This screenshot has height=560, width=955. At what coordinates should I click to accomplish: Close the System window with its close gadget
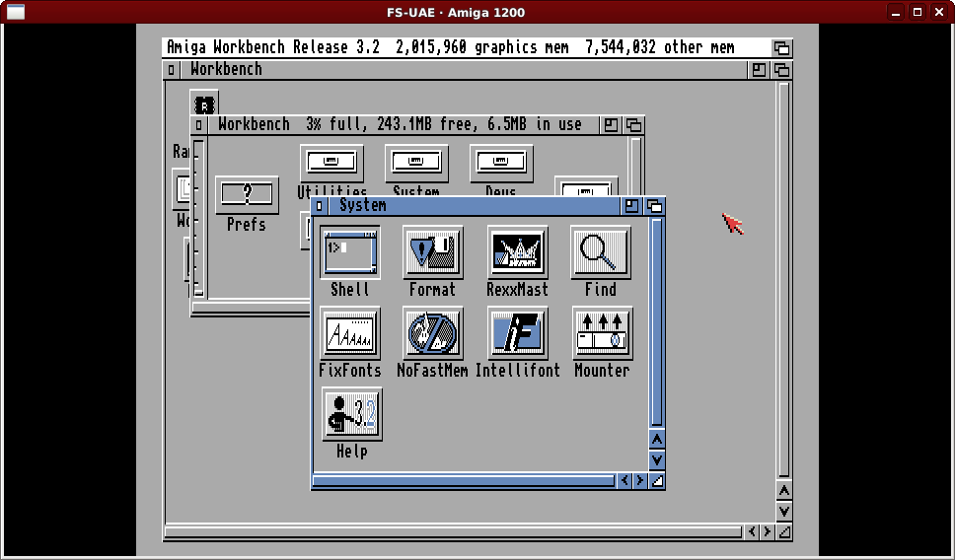(319, 206)
